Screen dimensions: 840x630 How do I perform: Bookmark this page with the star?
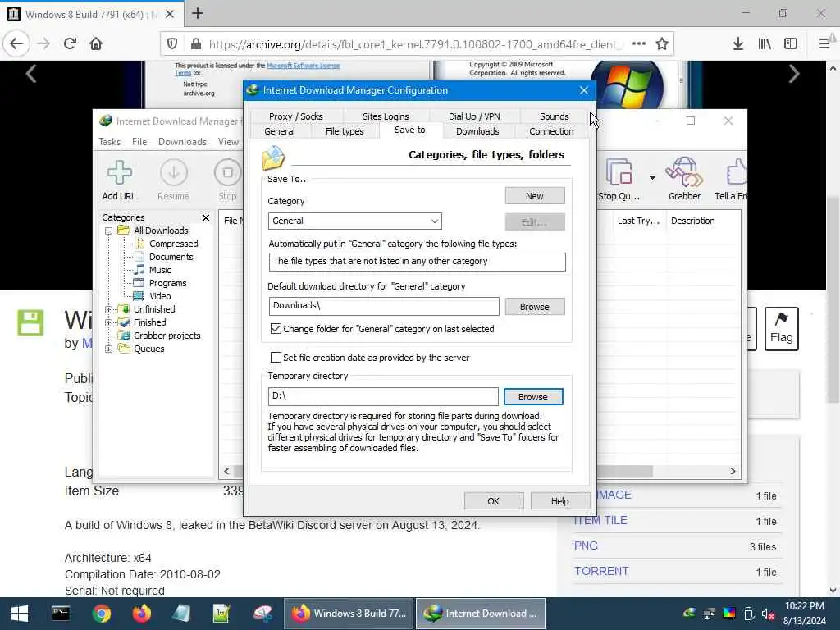pos(662,43)
